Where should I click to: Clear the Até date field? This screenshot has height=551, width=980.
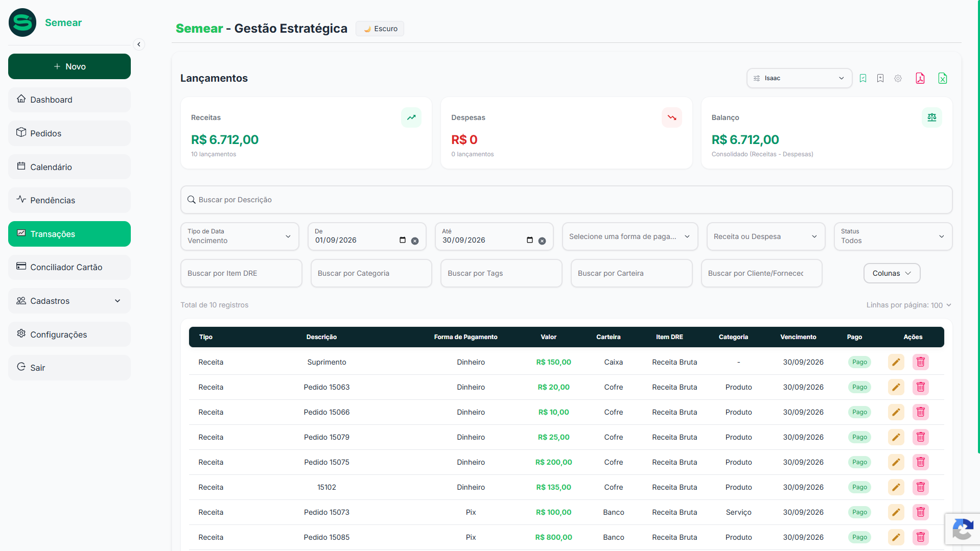coord(542,241)
